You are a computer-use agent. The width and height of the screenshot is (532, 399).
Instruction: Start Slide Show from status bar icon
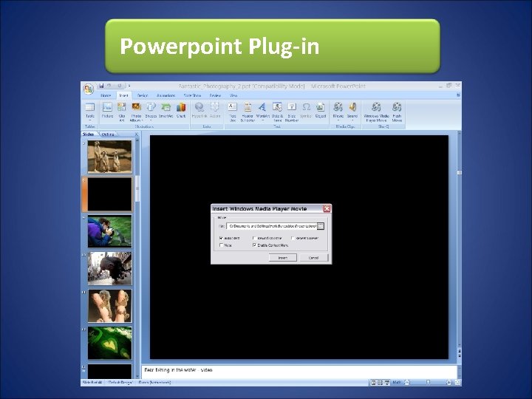386,383
